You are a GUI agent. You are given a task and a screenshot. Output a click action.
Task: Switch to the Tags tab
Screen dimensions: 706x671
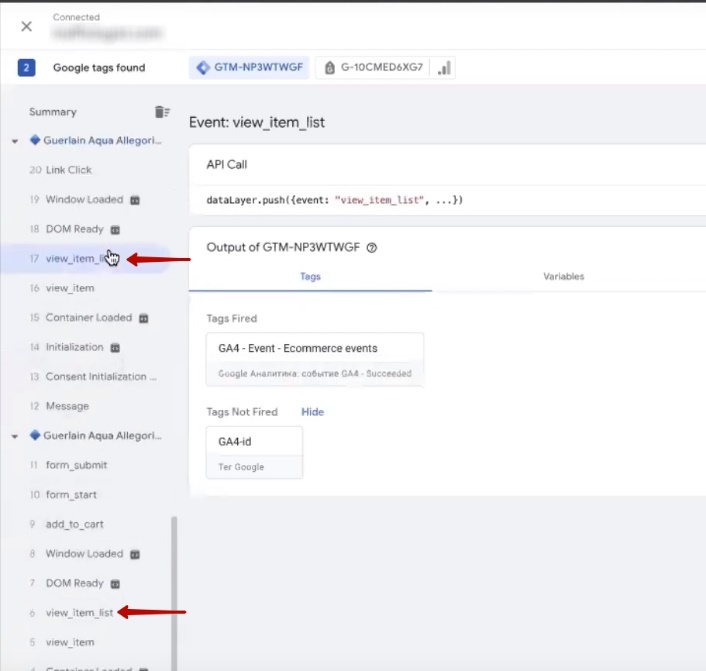tap(310, 276)
